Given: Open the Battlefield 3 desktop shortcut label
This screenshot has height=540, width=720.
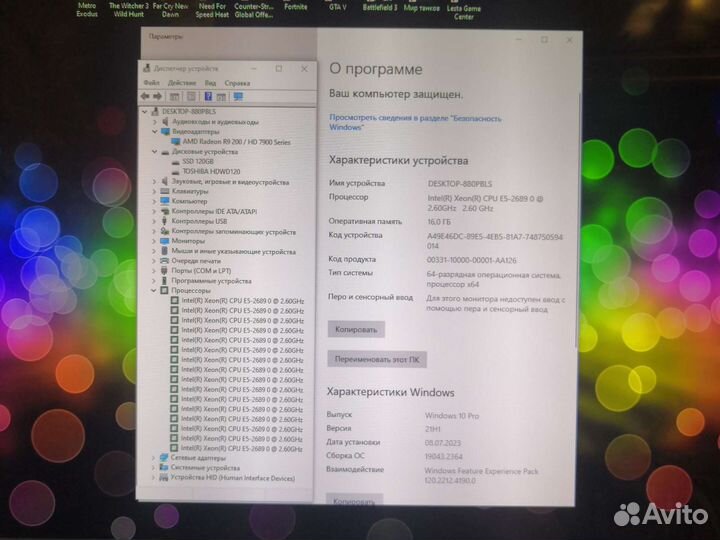Looking at the screenshot, I should click(x=380, y=7).
